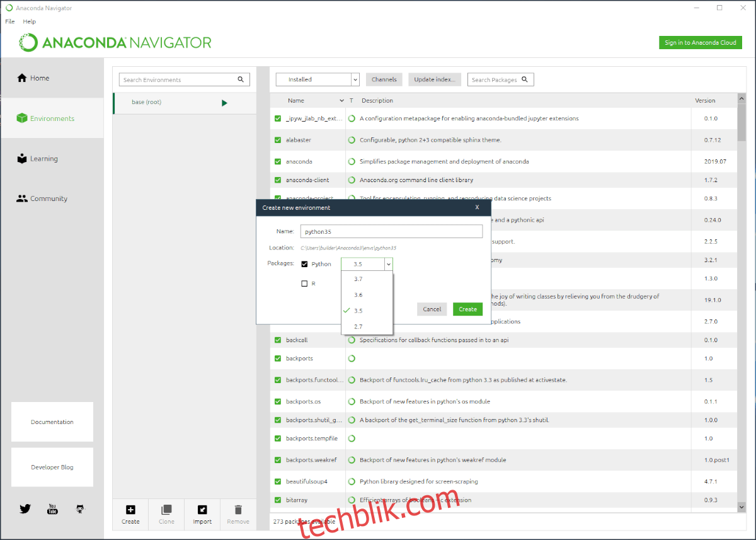Click the backports package name

299,359
